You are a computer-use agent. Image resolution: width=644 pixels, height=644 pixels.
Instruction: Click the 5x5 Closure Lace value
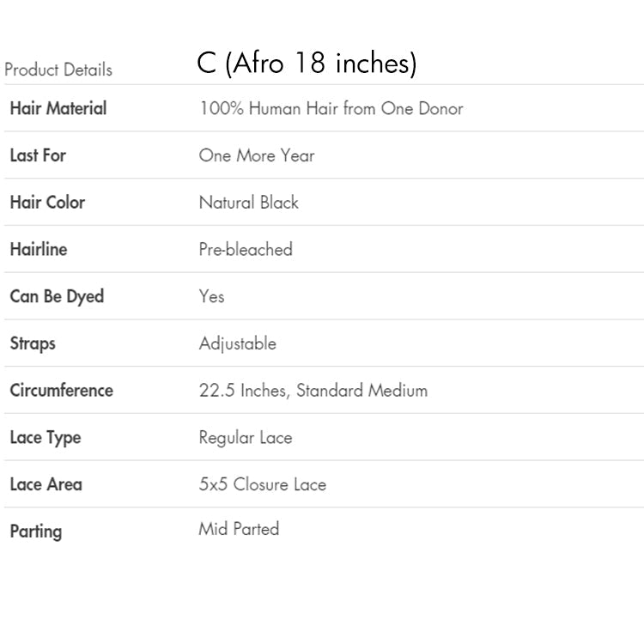pyautogui.click(x=263, y=484)
